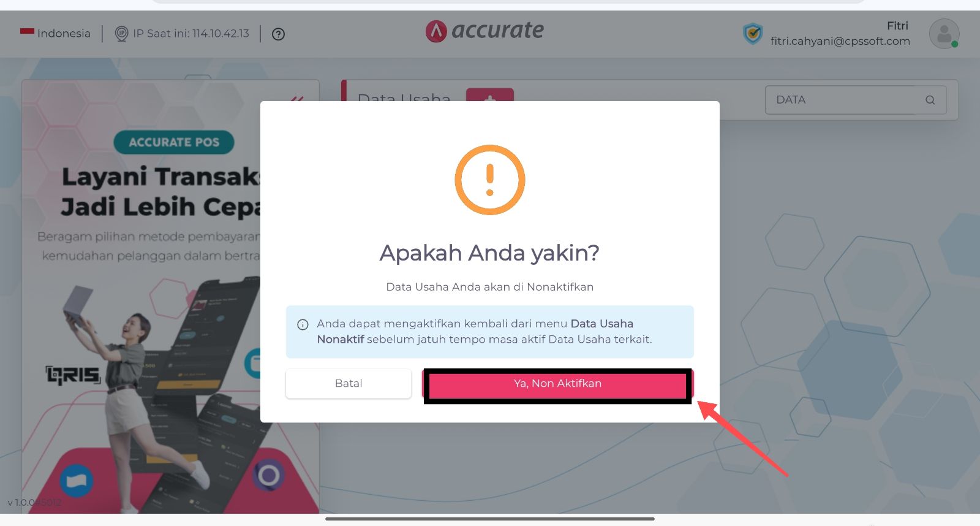Open the help question mark icon
The image size is (980, 526).
pyautogui.click(x=278, y=34)
